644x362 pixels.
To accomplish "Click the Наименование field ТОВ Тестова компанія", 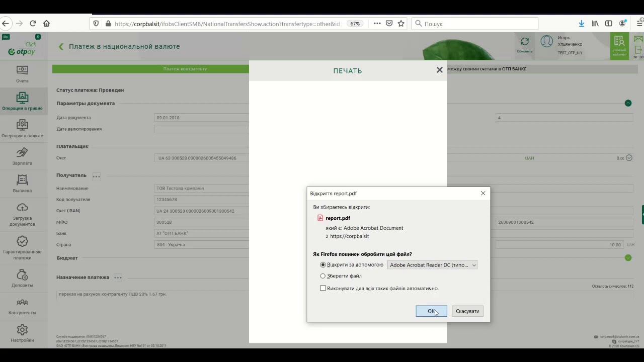I will [x=202, y=188].
